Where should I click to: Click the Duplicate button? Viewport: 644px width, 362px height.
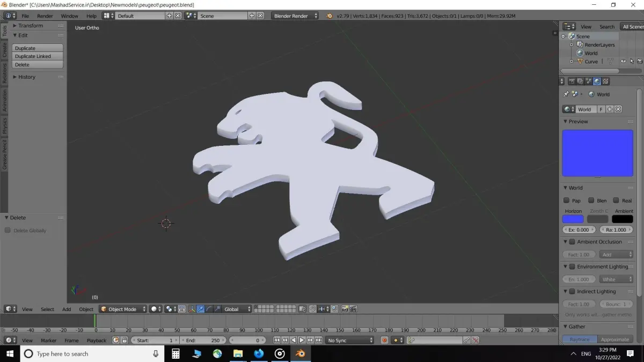tap(37, 48)
